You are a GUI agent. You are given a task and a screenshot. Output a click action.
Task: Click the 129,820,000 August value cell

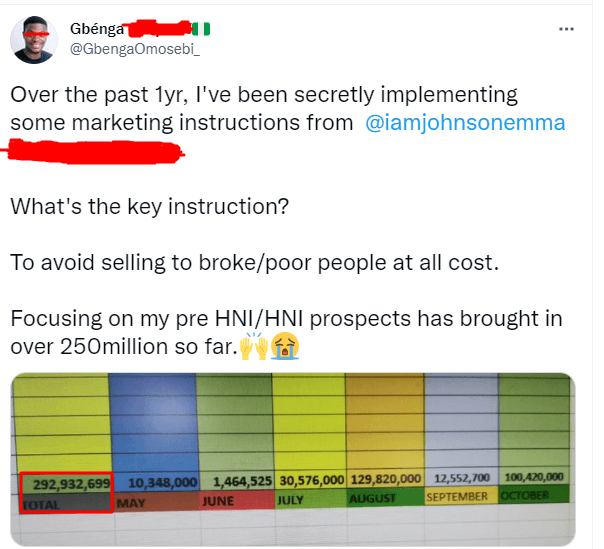[x=386, y=479]
